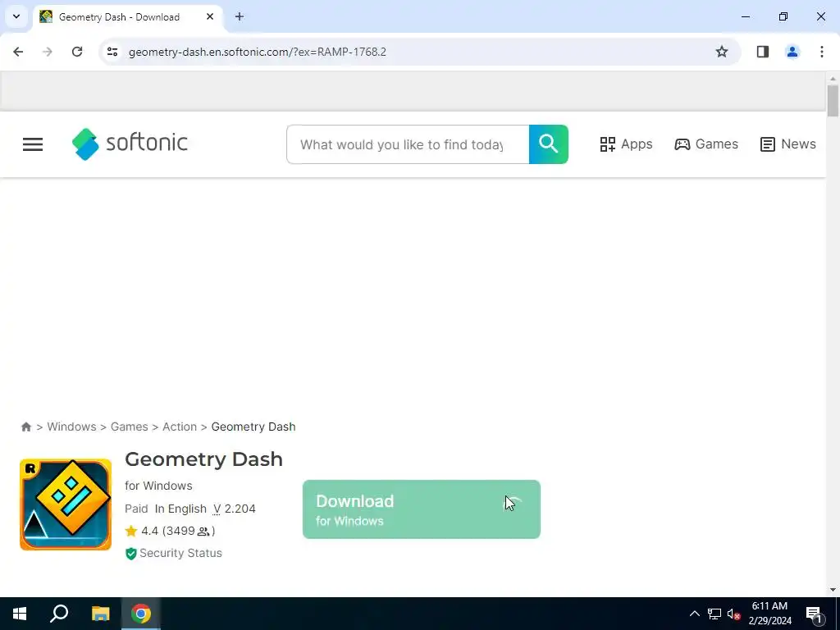Click the blue search magnifier button
The height and width of the screenshot is (630, 840).
point(549,144)
